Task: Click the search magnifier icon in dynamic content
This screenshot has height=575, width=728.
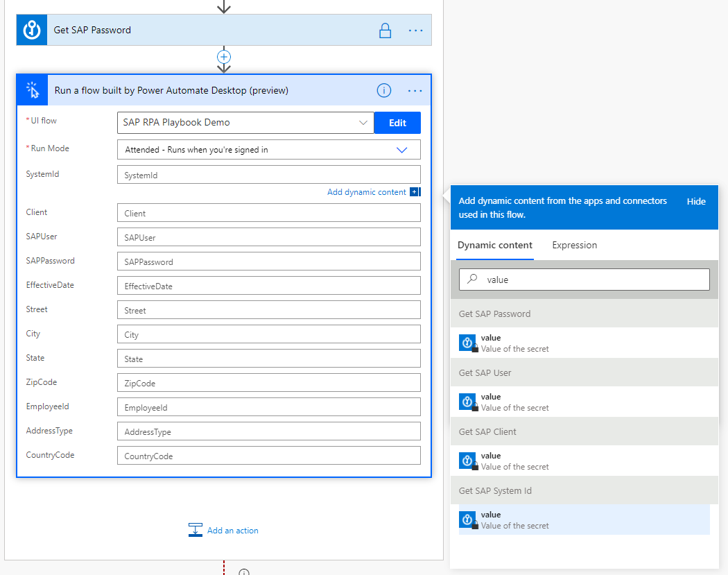Action: (x=472, y=279)
